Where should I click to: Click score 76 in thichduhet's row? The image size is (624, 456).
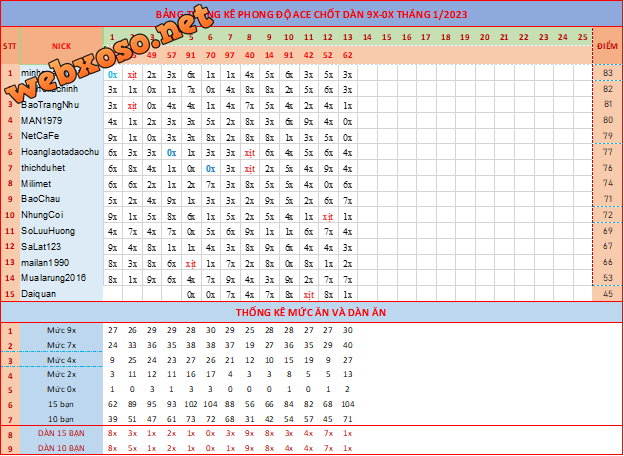[608, 168]
